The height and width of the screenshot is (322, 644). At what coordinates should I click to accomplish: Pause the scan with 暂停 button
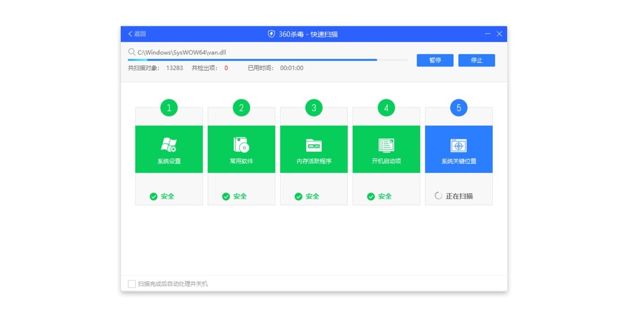click(435, 60)
